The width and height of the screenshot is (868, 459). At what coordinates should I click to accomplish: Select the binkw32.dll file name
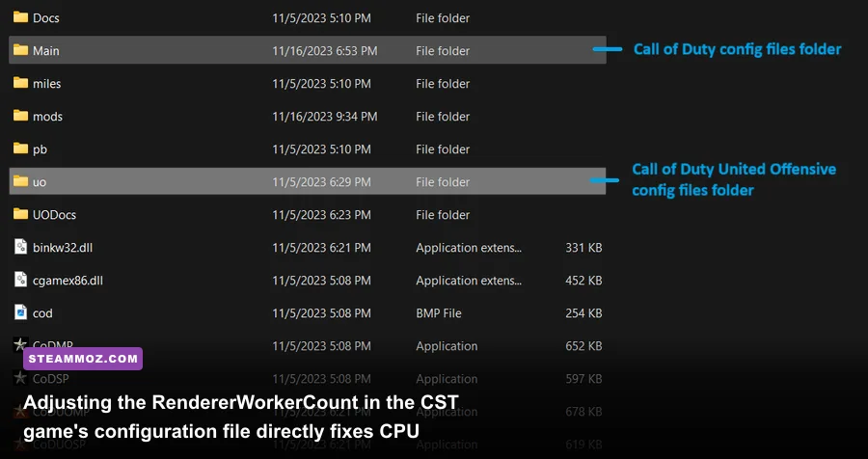(63, 248)
